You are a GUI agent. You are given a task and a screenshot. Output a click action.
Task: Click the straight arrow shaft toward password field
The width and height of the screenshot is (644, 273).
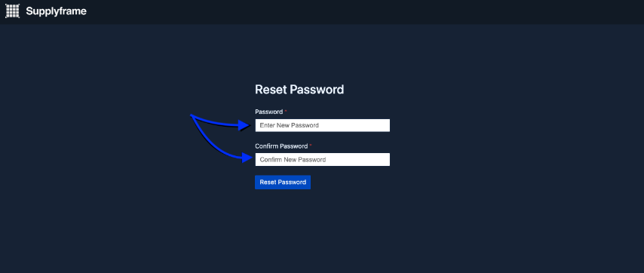tap(216, 123)
